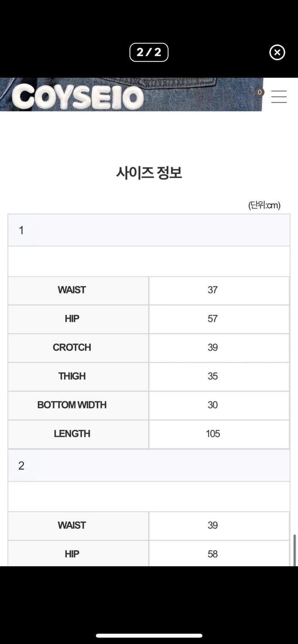Select the WAIST row under size 2

point(72,525)
